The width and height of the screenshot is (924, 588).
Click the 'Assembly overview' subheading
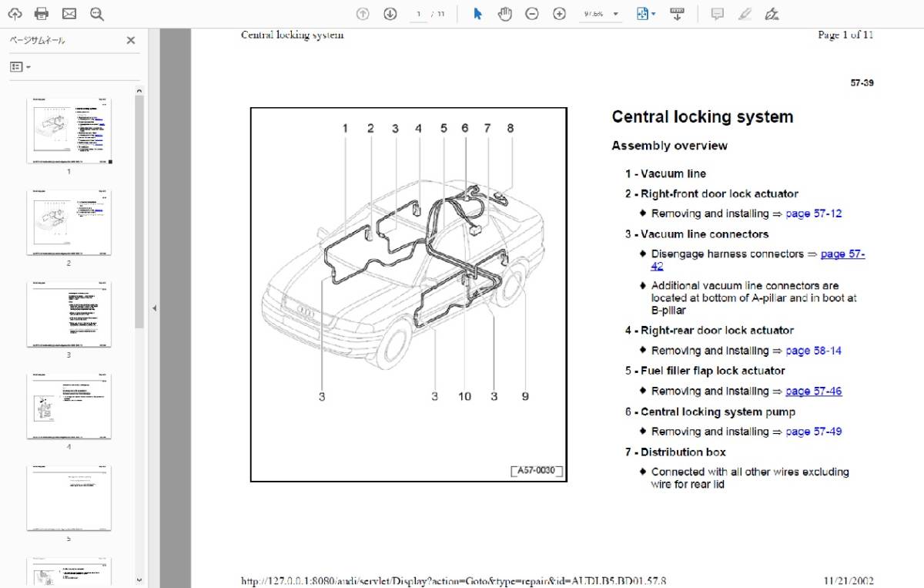click(669, 146)
